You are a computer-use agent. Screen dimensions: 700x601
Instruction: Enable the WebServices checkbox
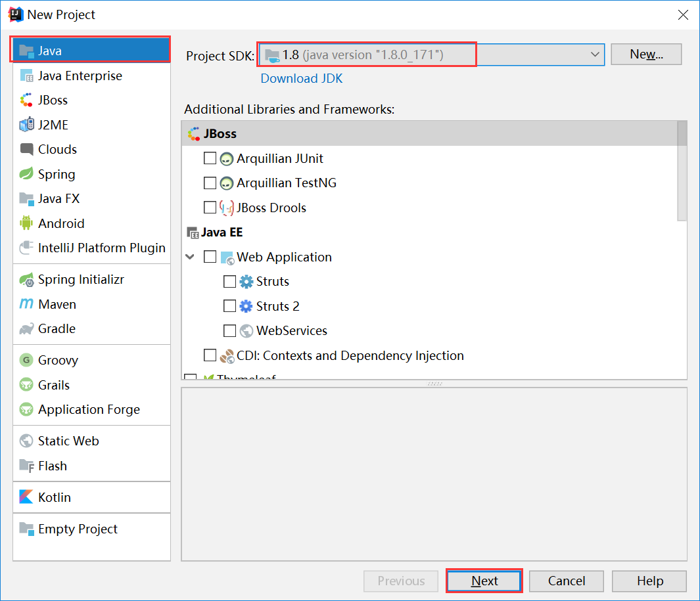tap(229, 330)
